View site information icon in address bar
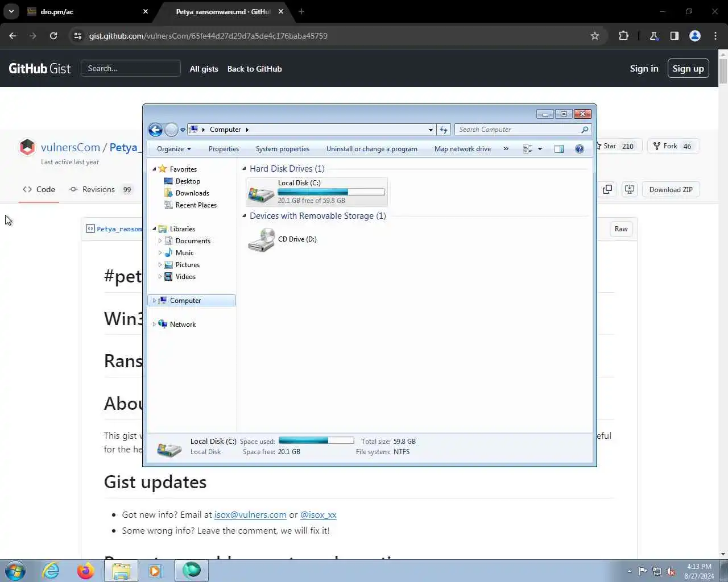Screen dimensions: 728x582 click(78, 36)
